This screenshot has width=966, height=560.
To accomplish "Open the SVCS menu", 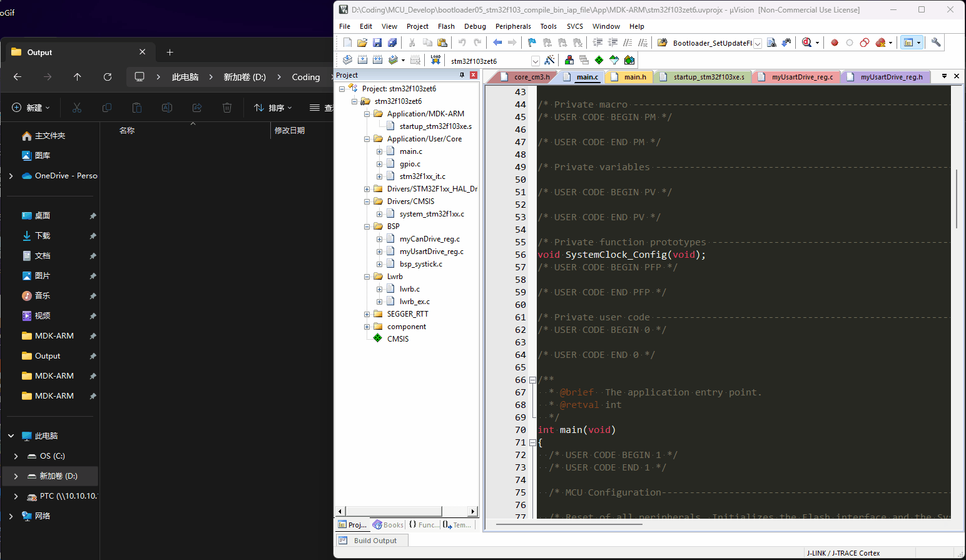I will coord(574,26).
